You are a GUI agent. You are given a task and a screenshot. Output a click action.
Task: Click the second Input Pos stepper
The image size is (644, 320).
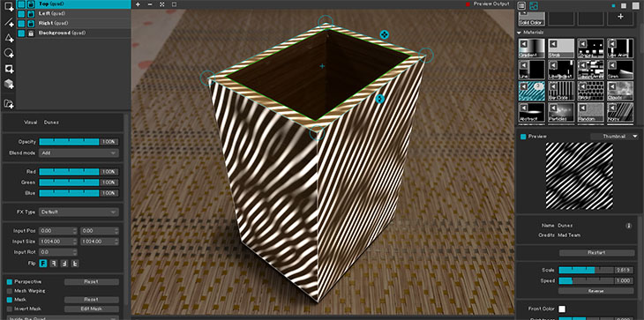click(x=116, y=231)
